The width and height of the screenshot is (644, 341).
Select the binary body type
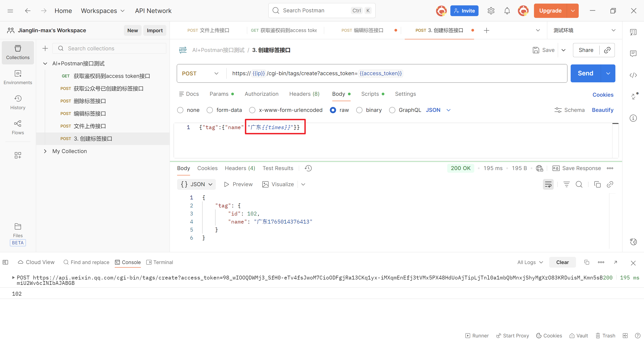pyautogui.click(x=359, y=110)
